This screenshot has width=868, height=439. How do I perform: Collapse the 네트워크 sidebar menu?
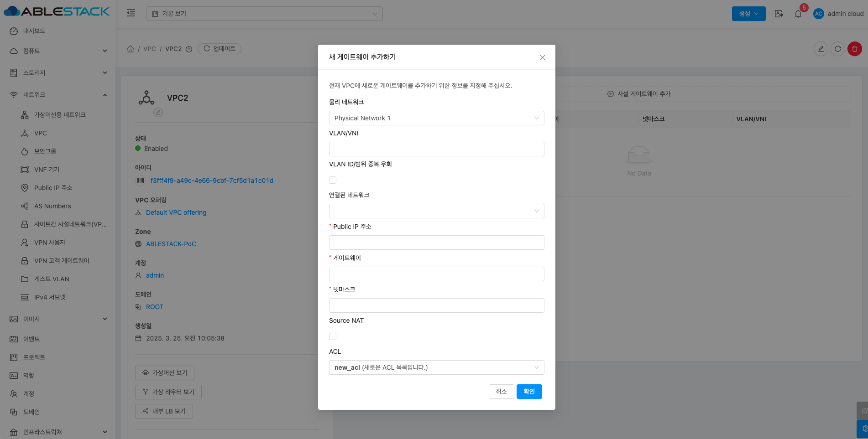click(58, 95)
